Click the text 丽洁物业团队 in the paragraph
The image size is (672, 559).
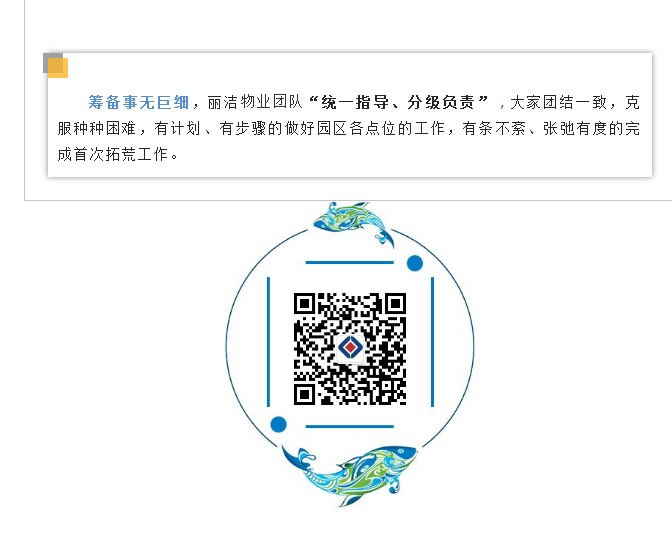coord(255,102)
